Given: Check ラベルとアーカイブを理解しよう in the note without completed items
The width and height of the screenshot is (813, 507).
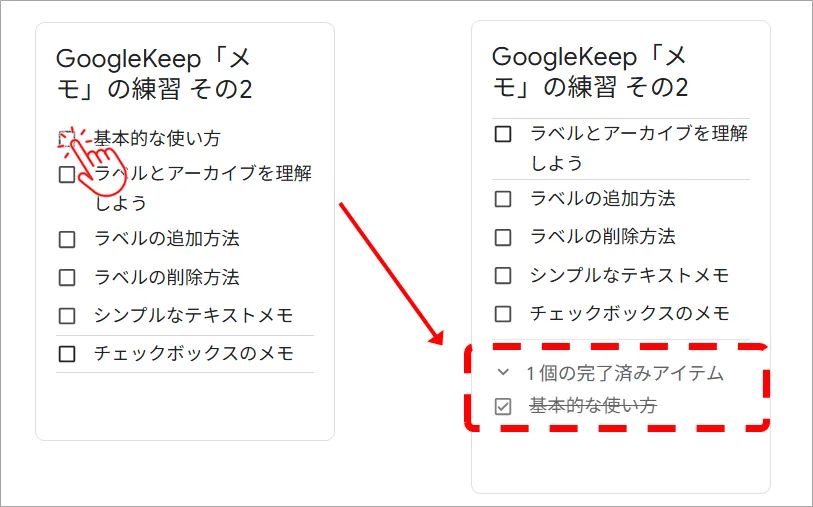Looking at the screenshot, I should (x=67, y=175).
